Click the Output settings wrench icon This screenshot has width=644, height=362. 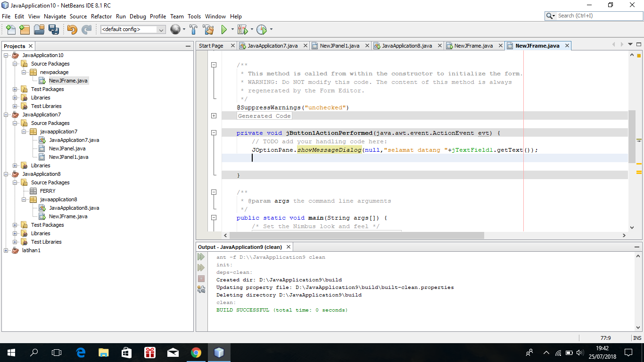pyautogui.click(x=201, y=289)
